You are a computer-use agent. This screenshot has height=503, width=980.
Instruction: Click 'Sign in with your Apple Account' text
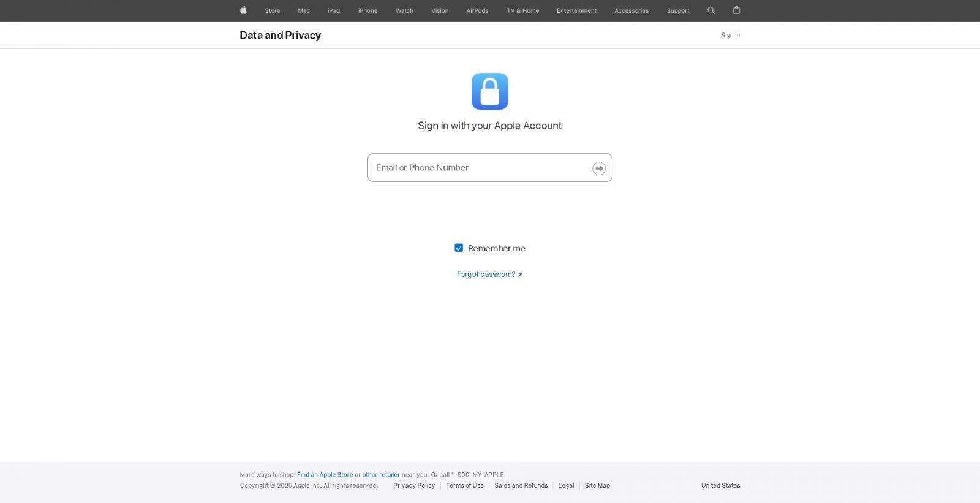[490, 126]
